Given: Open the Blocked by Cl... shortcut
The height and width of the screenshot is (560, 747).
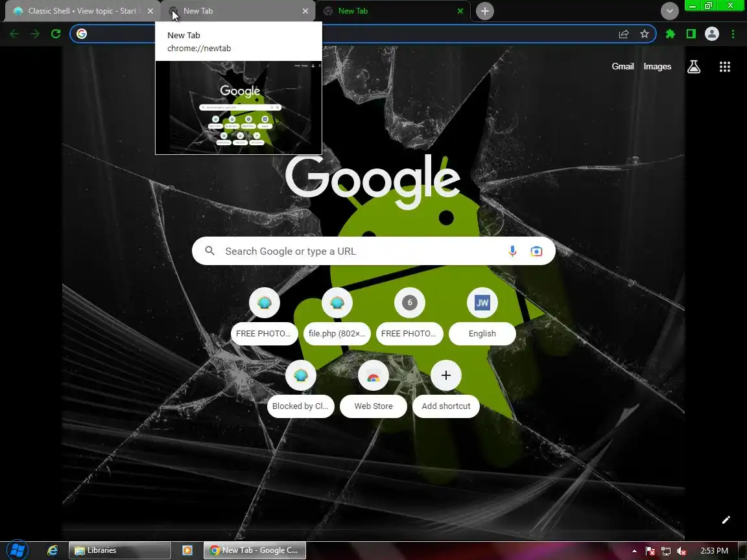Looking at the screenshot, I should [x=301, y=389].
